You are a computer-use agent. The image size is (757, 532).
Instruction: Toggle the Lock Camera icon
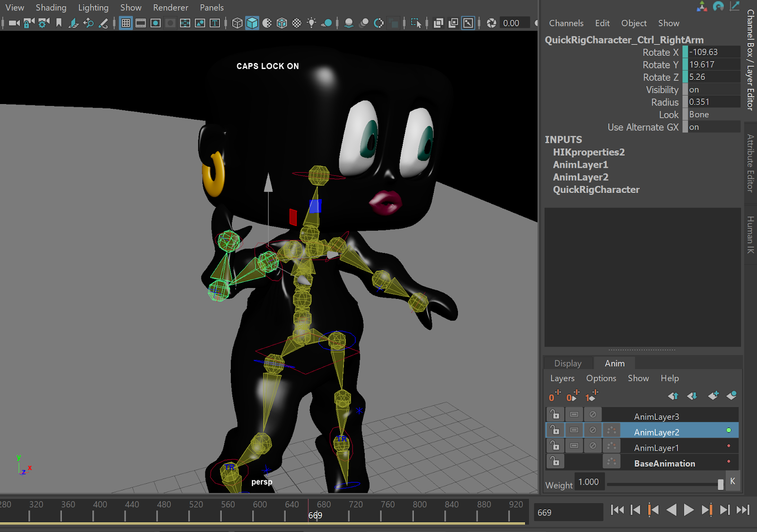pyautogui.click(x=29, y=23)
